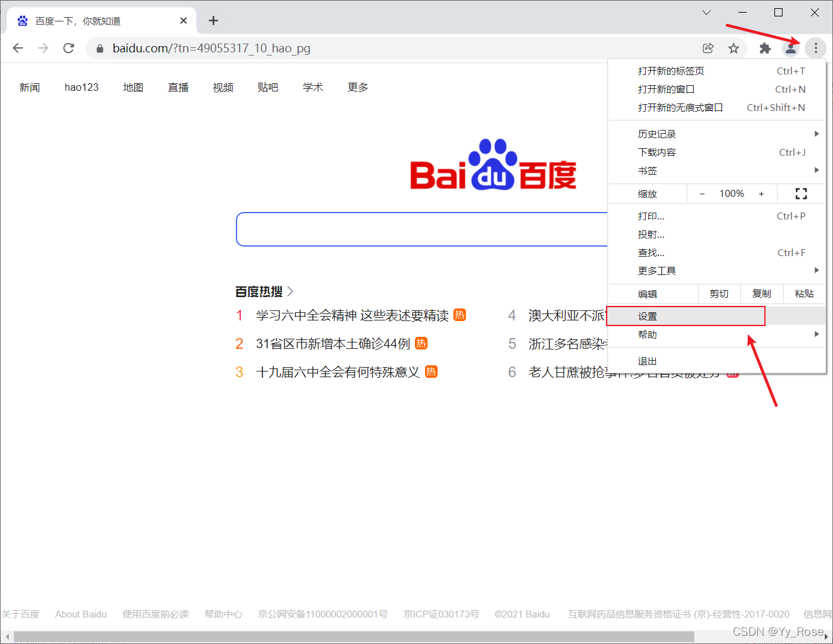Open 新闻 link in Baidu nav
This screenshot has height=644, width=833.
click(30, 87)
